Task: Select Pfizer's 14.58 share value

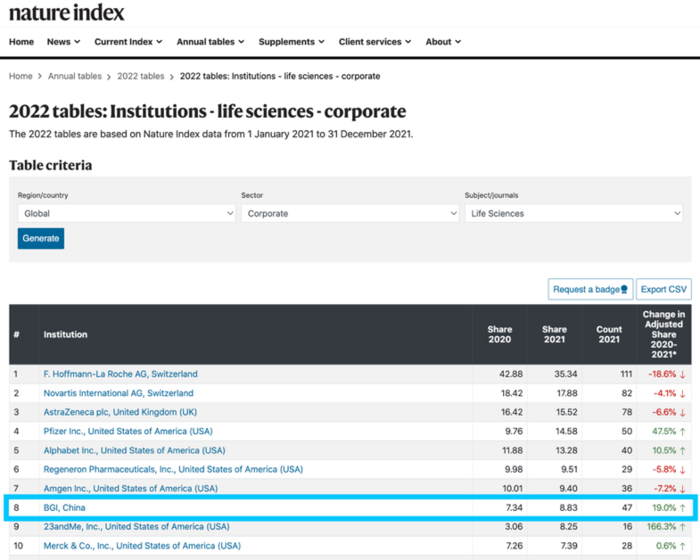Action: pos(566,431)
